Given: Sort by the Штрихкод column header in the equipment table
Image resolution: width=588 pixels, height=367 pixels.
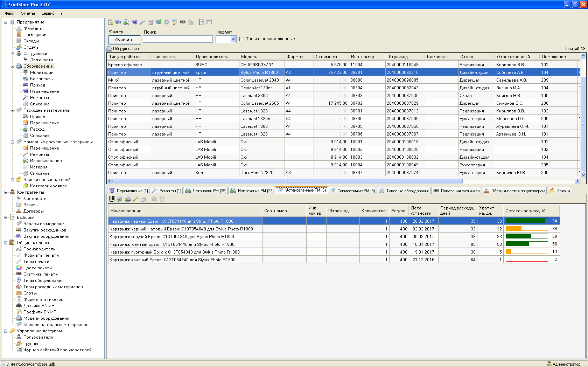Looking at the screenshot, I should point(405,57).
